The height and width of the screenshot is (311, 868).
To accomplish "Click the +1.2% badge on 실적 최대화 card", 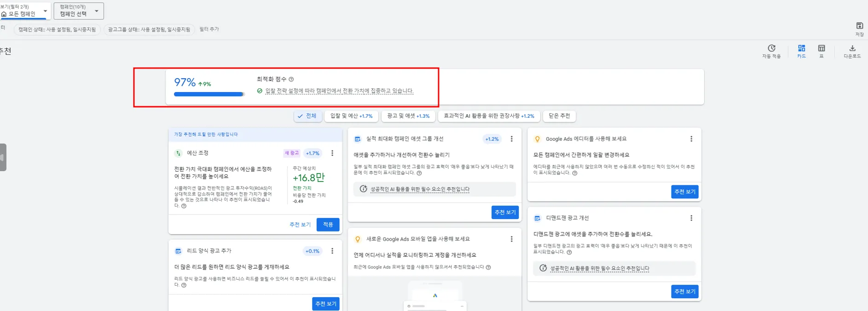I will (x=492, y=139).
